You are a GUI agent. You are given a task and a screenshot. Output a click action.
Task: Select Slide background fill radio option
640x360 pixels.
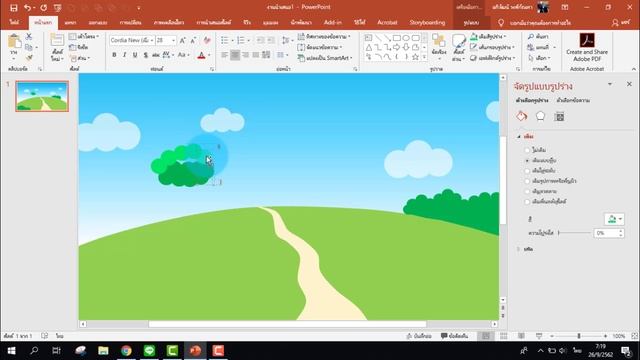point(527,202)
